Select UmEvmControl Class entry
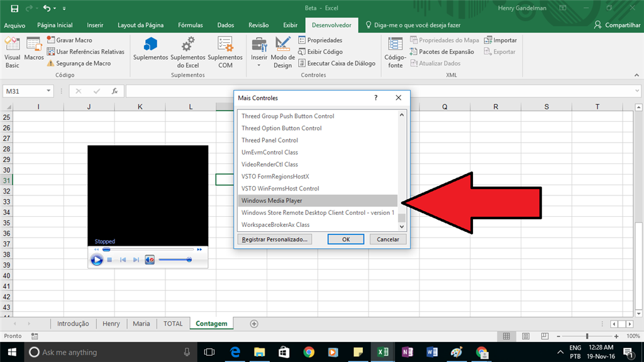Image resolution: width=644 pixels, height=362 pixels. pyautogui.click(x=318, y=152)
